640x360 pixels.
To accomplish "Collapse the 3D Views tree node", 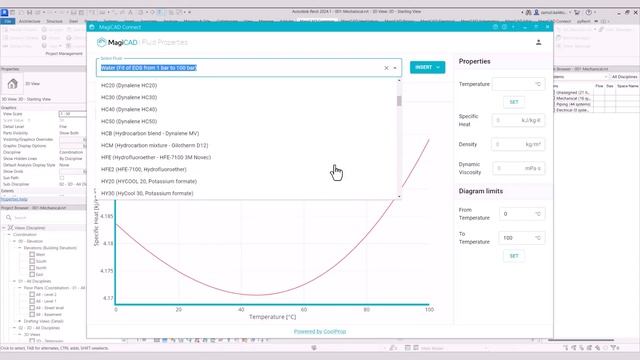I will tap(20, 334).
